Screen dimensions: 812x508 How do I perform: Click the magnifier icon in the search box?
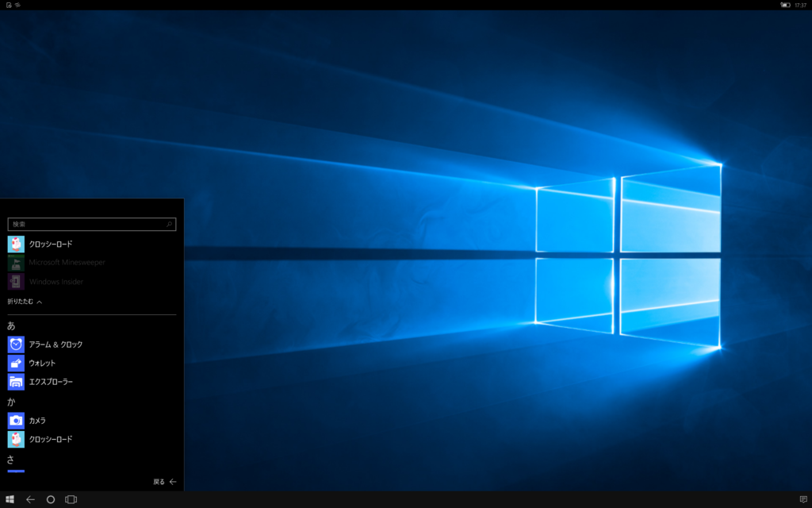pos(169,224)
